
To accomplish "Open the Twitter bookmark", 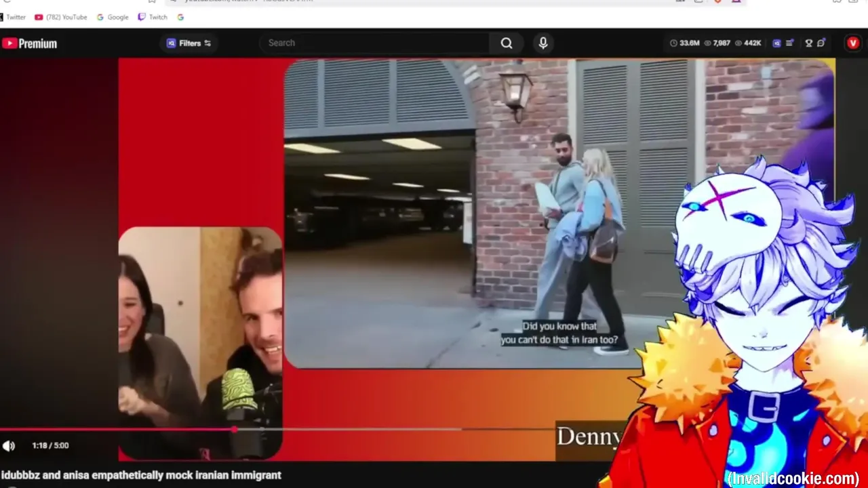I will [13, 17].
